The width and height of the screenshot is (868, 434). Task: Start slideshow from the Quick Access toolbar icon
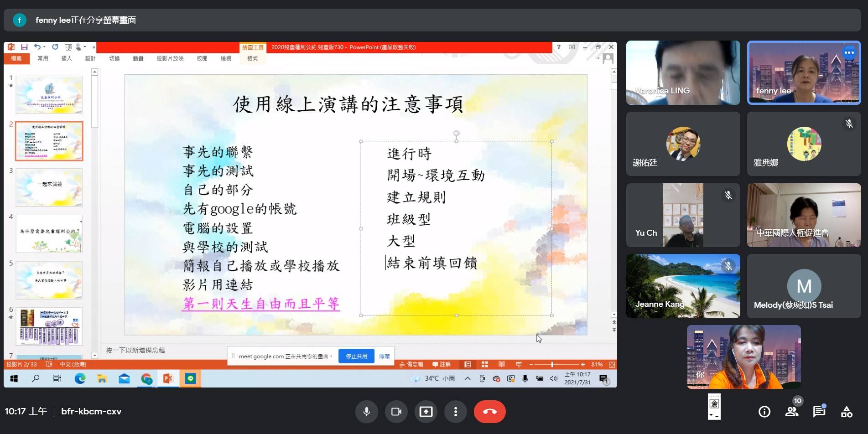(69, 47)
